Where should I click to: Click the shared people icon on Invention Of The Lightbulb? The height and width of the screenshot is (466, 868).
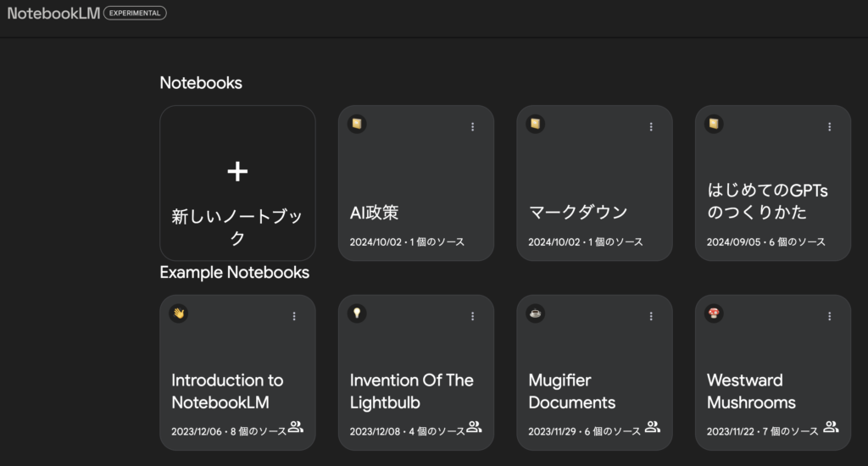point(475,427)
